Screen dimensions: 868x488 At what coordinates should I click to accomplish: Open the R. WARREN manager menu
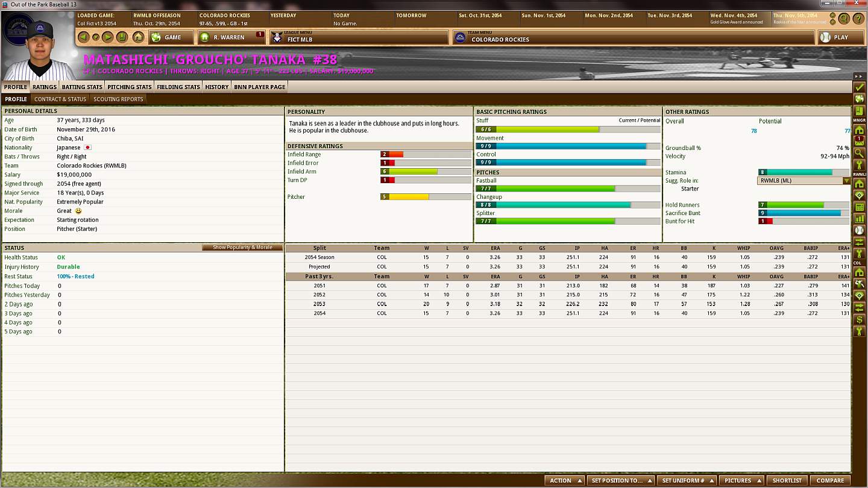231,37
